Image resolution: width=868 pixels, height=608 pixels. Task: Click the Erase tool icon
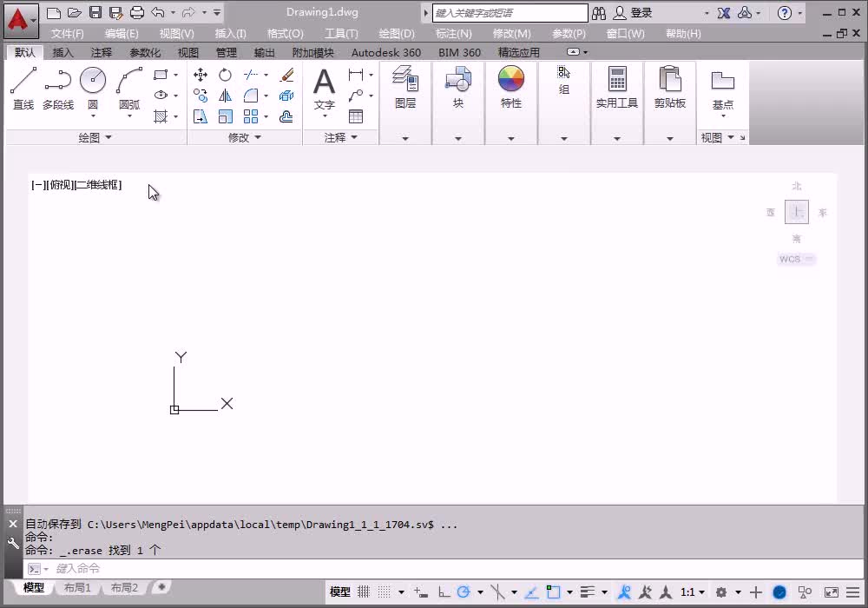[286, 75]
